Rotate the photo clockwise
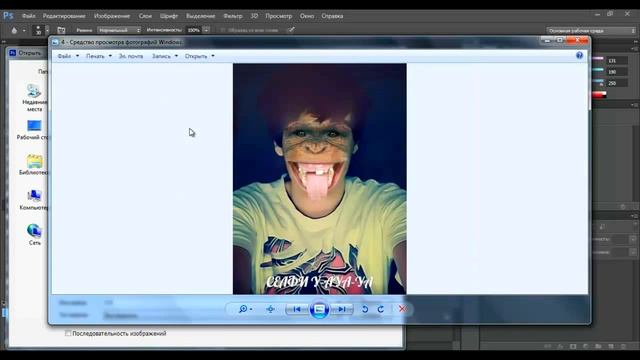This screenshot has width=640, height=360. click(380, 309)
